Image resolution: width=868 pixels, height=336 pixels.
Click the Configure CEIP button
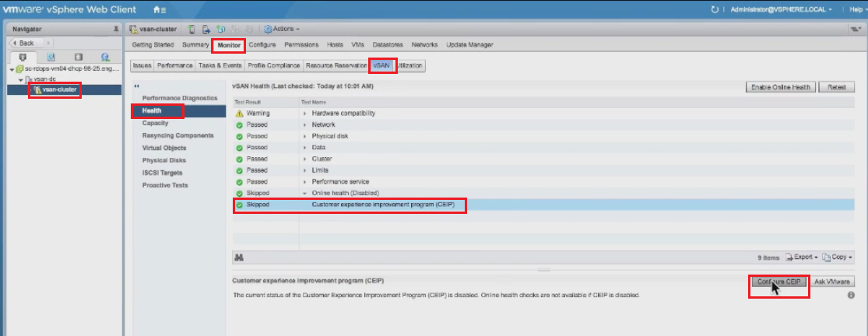click(x=779, y=282)
